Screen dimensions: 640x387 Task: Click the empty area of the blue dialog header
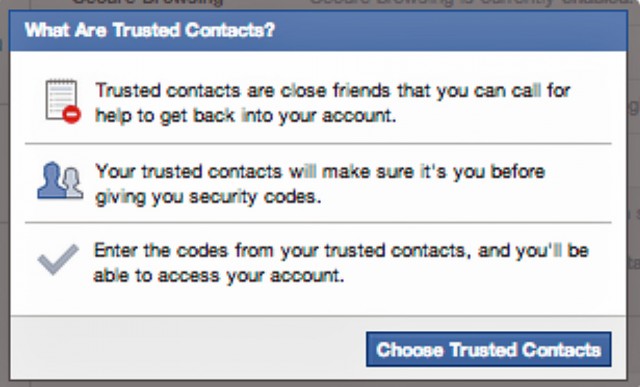[x=449, y=31]
